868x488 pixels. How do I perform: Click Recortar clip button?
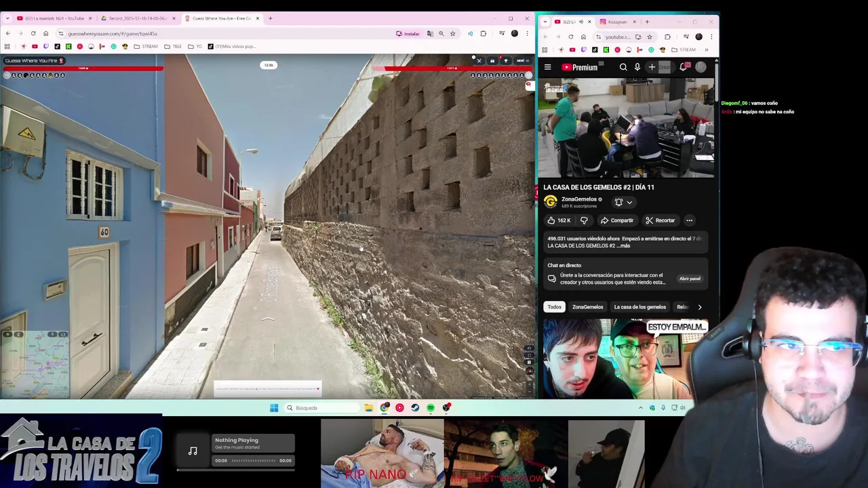tap(660, 220)
